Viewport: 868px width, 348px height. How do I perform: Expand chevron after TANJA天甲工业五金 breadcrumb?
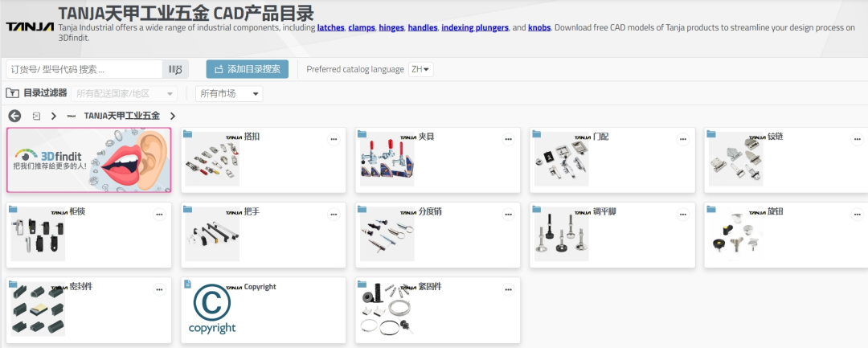pos(173,117)
